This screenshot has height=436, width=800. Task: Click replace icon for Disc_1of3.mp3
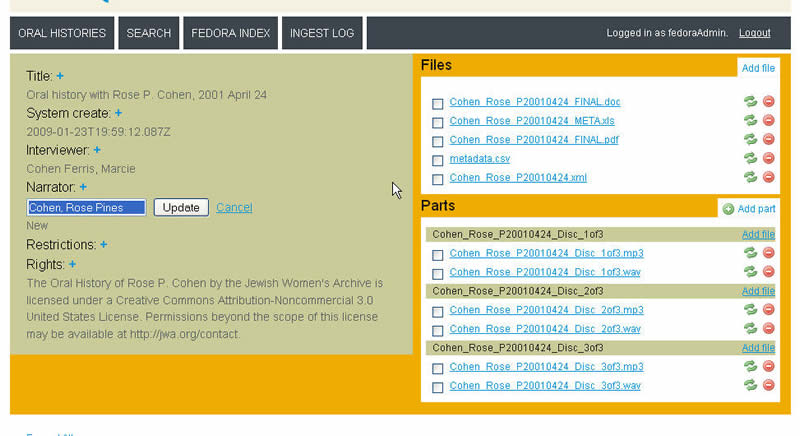[x=750, y=252]
